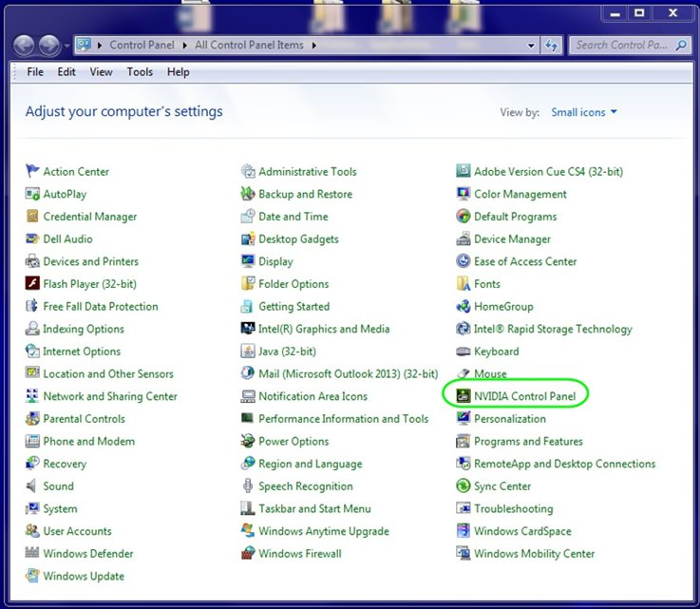Open the Power Options icon
Viewport: 700px width, 609px height.
pos(248,441)
